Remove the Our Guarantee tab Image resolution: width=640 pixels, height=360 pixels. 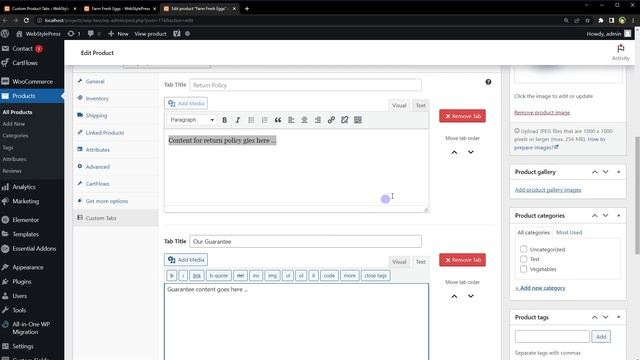coord(462,260)
